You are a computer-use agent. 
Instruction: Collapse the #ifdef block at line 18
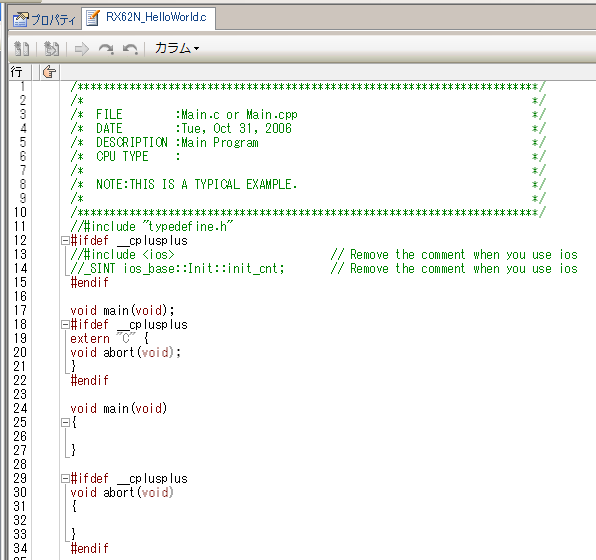65,324
